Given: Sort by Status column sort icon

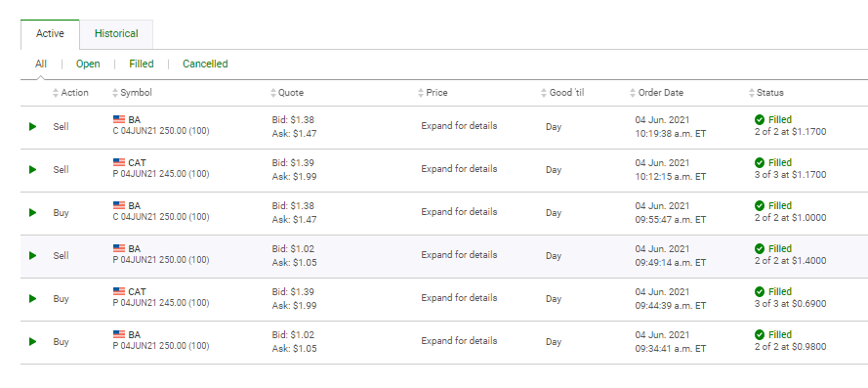Looking at the screenshot, I should coord(752,93).
